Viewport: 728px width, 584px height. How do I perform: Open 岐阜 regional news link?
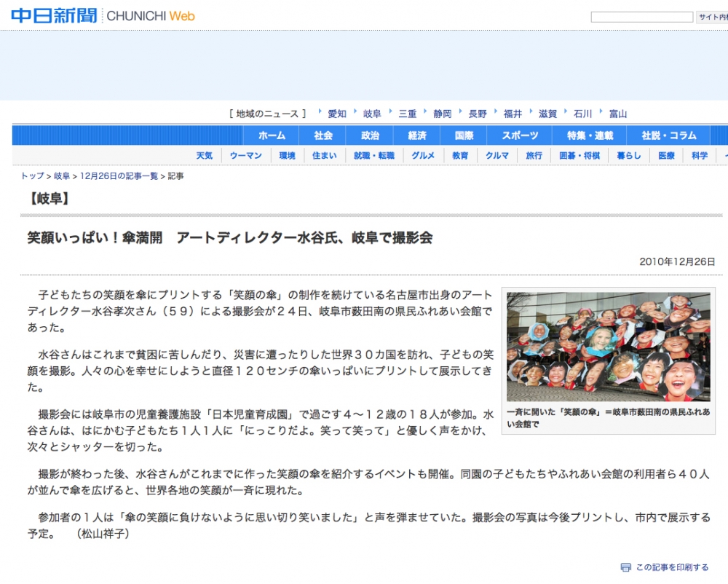pyautogui.click(x=372, y=114)
